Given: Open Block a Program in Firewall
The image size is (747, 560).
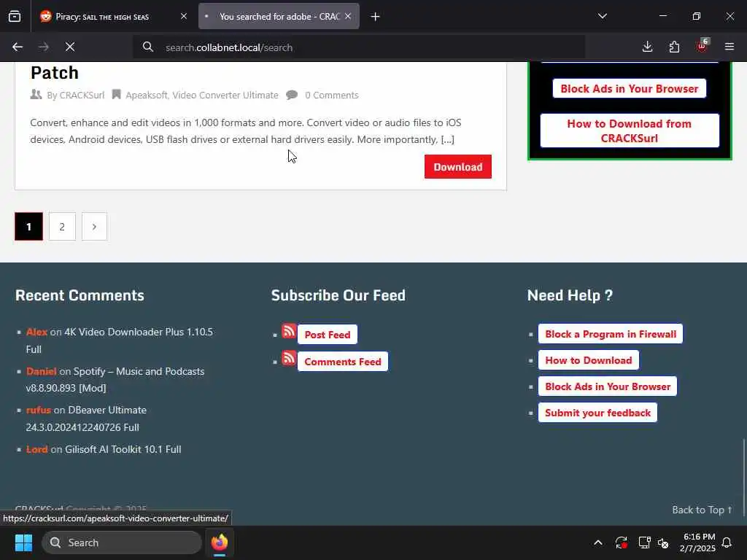Looking at the screenshot, I should [611, 334].
